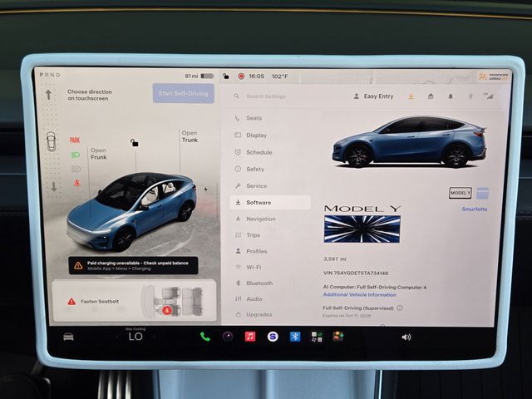Open the Seats settings menu
Screen dimensions: 532x399
click(x=270, y=118)
